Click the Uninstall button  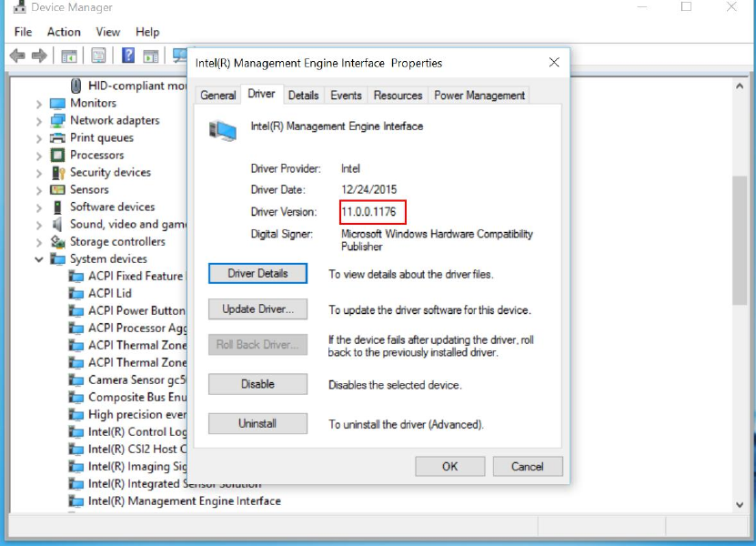pyautogui.click(x=257, y=423)
